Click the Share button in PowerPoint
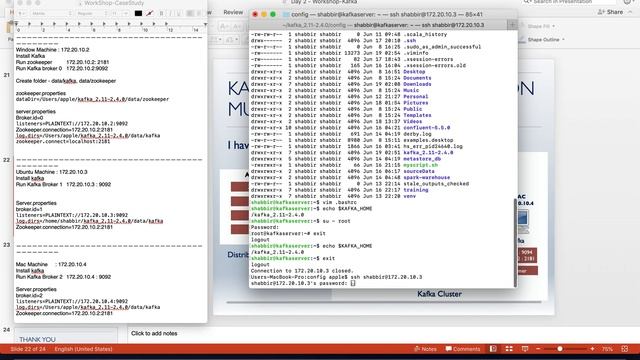The image size is (640, 360). [611, 12]
